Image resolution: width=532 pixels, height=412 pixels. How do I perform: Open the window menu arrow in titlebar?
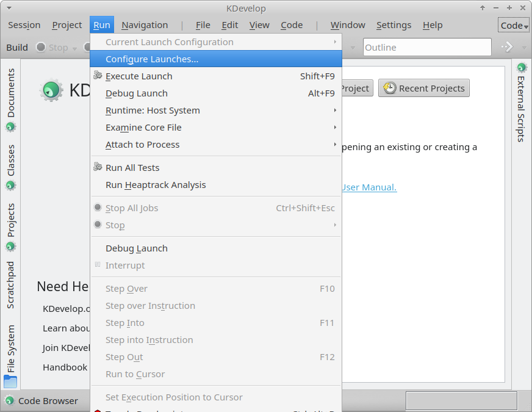coord(9,8)
